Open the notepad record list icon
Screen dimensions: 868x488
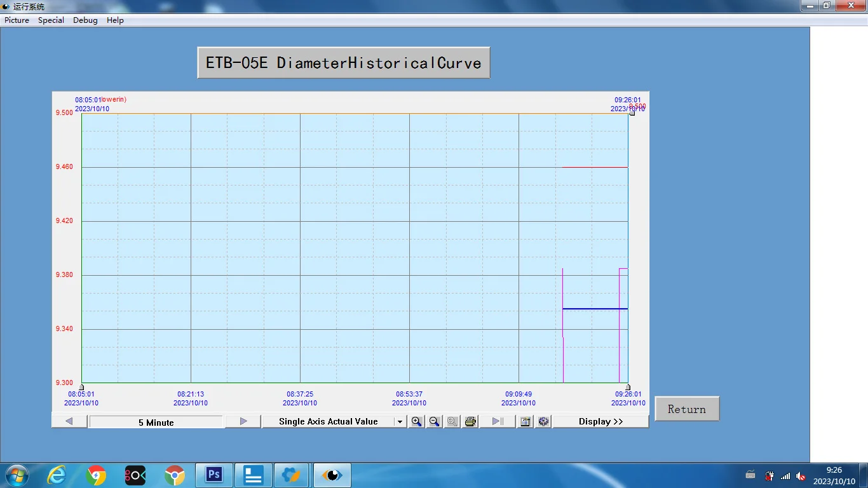[x=526, y=421]
